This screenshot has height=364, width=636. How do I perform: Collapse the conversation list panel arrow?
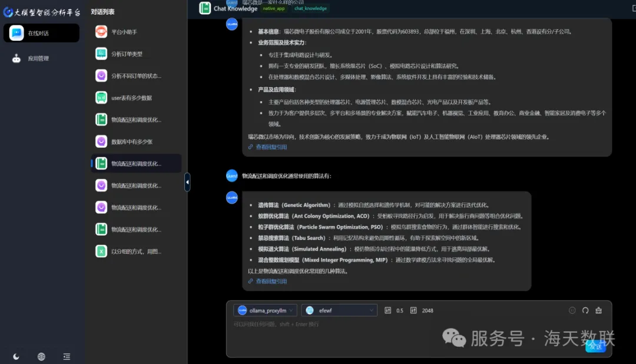point(187,182)
